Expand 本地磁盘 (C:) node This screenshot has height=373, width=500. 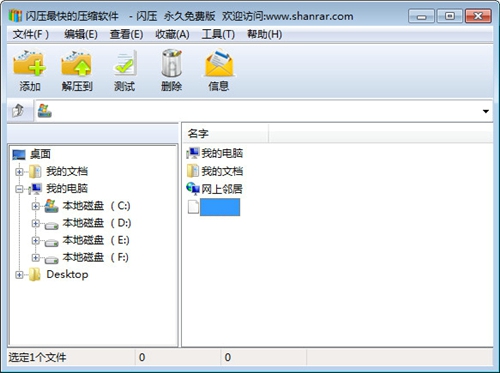pyautogui.click(x=36, y=206)
